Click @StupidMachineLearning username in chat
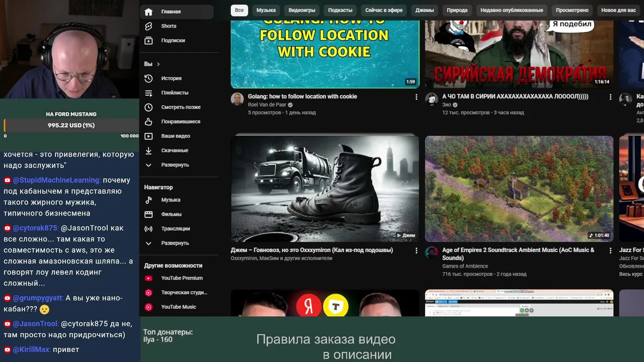The width and height of the screenshot is (644, 362). click(56, 180)
